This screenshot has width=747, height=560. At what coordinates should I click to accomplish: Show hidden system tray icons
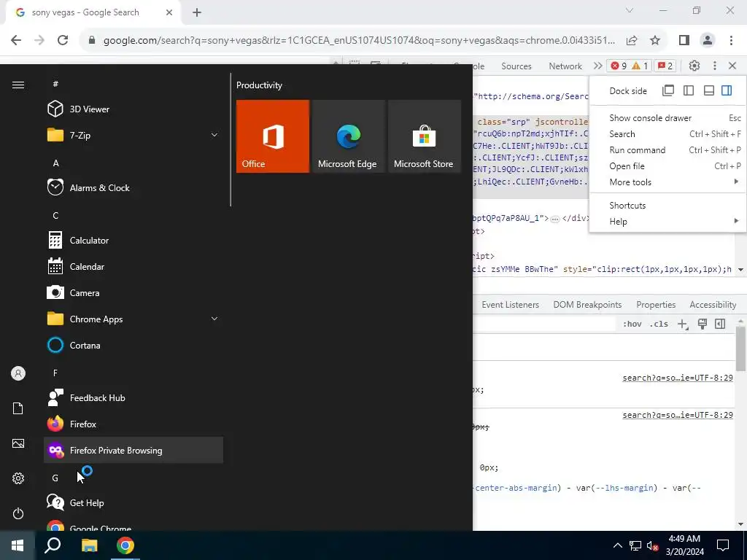(617, 545)
